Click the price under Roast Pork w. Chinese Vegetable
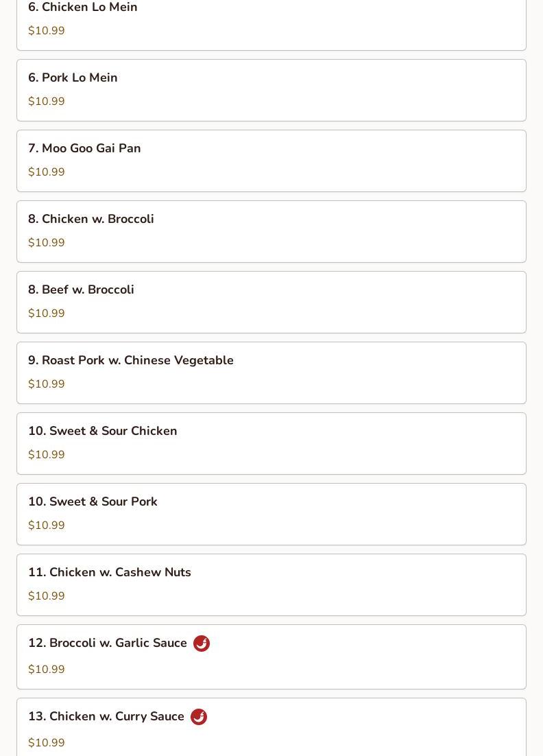This screenshot has width=543, height=756. 46,384
